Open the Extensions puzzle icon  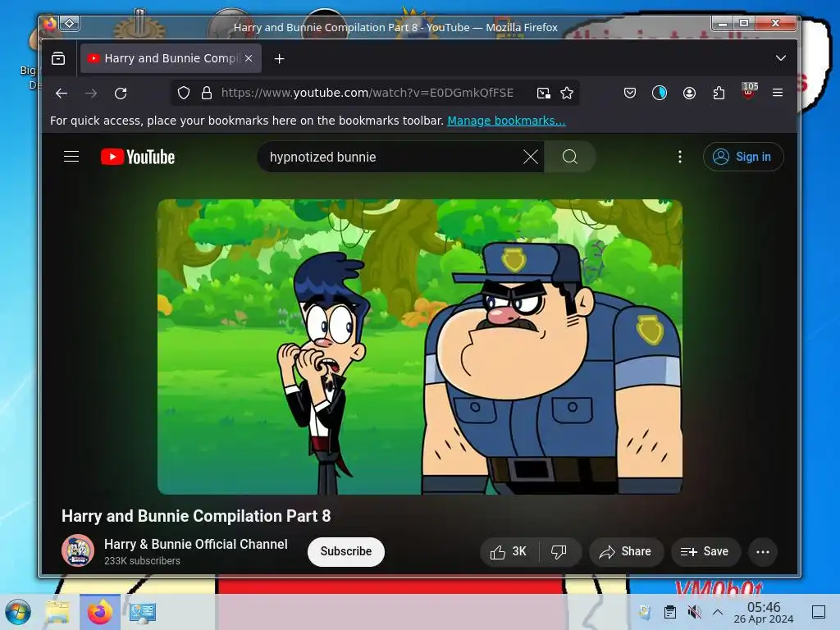[719, 94]
